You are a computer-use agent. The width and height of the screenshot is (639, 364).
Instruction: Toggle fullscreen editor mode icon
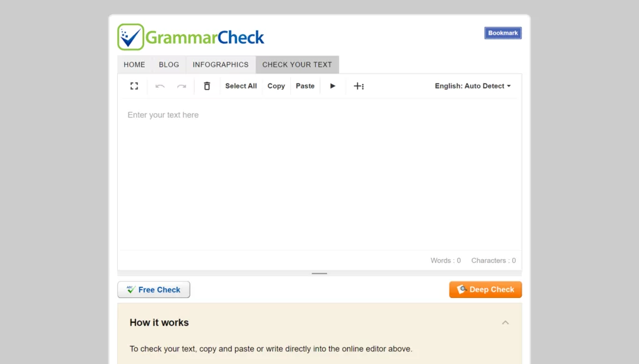(134, 86)
